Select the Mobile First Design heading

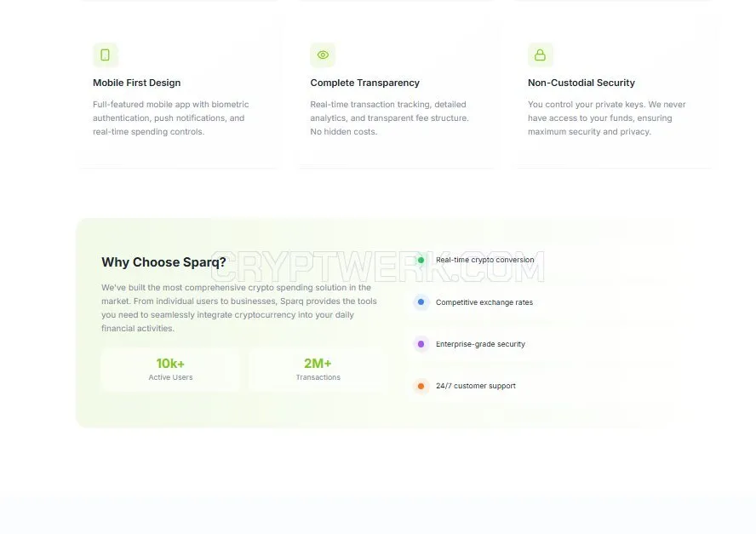(x=136, y=83)
